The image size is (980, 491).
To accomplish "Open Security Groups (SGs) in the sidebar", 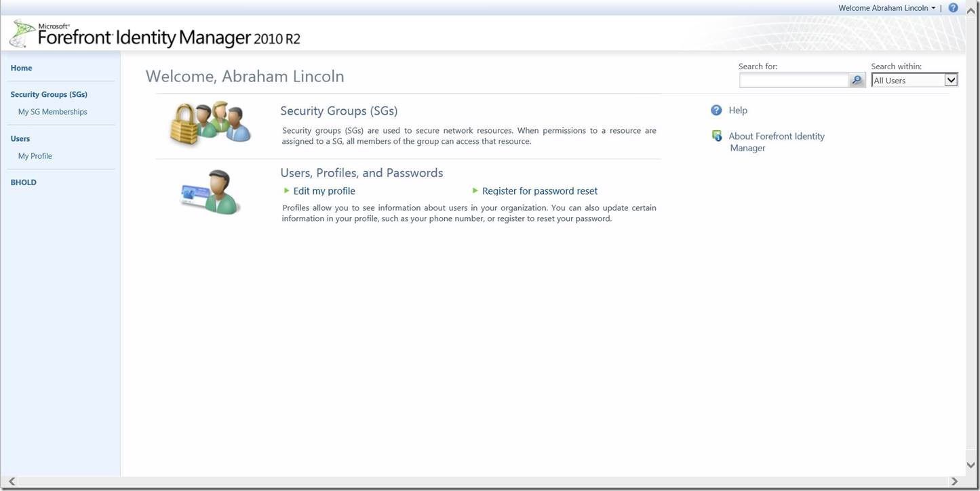I will tap(49, 94).
